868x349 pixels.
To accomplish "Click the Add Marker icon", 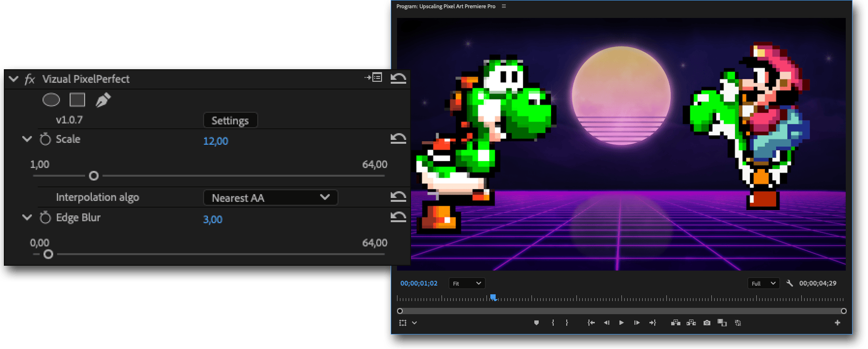I will click(x=536, y=323).
